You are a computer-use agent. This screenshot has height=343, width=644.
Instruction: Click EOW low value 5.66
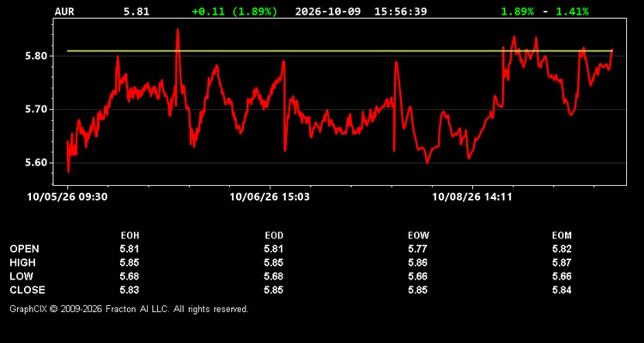coord(418,276)
